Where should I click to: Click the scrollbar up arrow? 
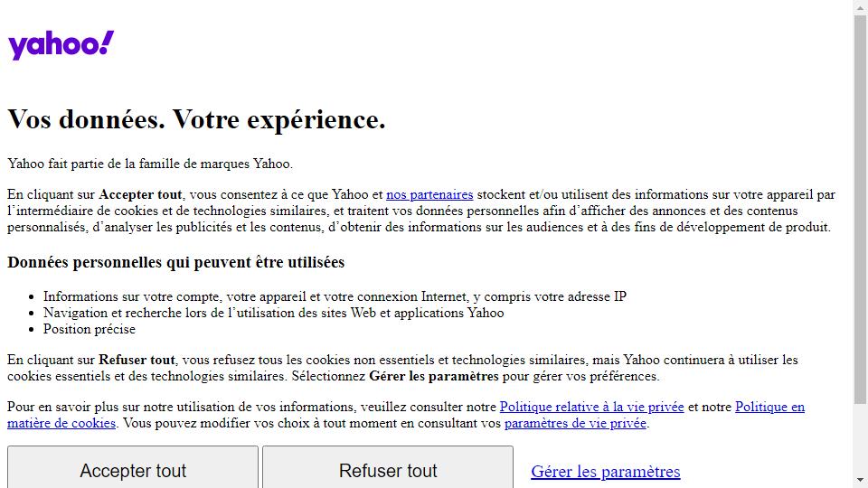pos(860,6)
